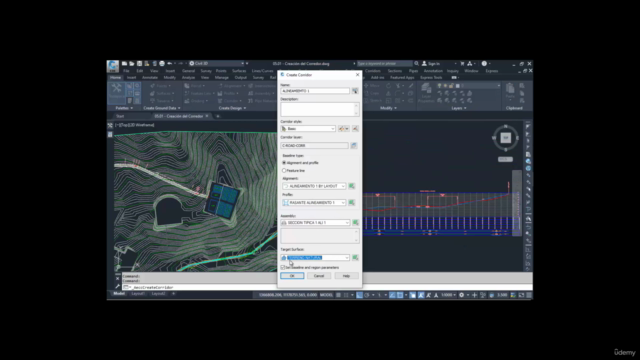Click Help in Create Corridor dialog
The image size is (640, 360).
click(346, 276)
